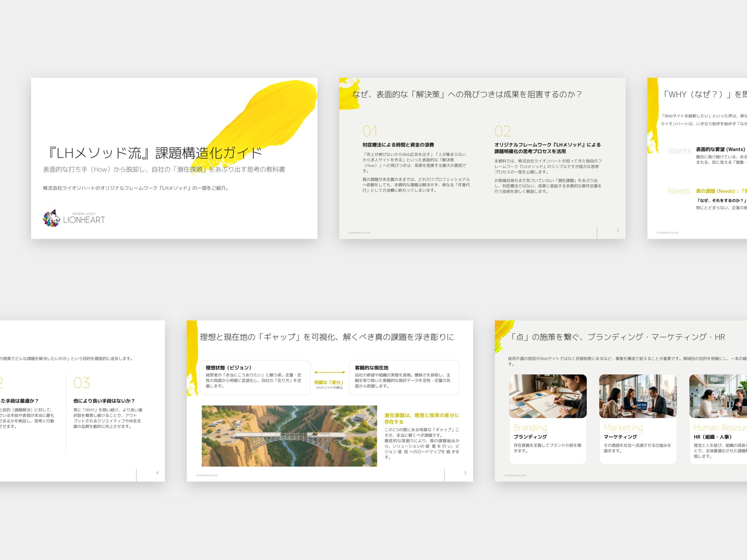
Task: Click the subtitle starting 表面的な打ち手（How）から脱却し
Action: coord(164,170)
